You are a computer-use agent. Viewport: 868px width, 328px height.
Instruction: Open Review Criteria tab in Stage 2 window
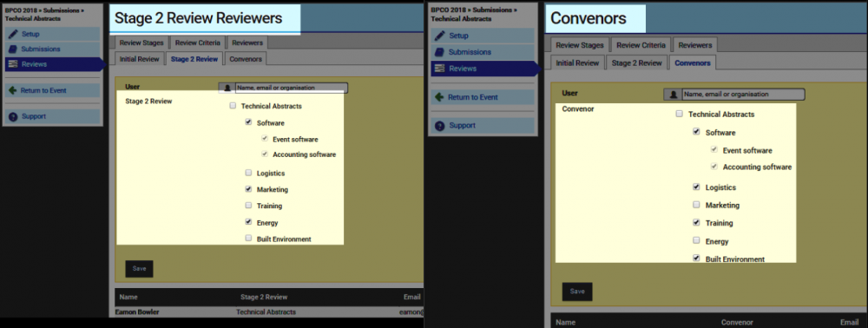tap(197, 43)
